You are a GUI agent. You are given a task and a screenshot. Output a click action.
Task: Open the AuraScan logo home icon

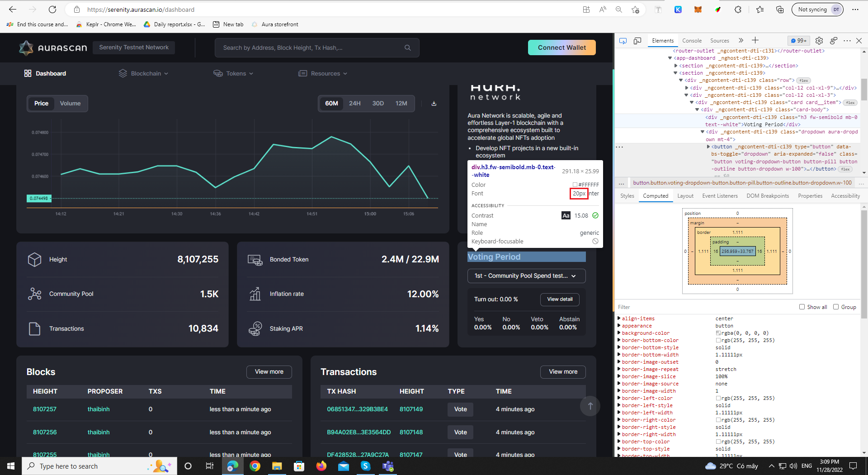(26, 47)
